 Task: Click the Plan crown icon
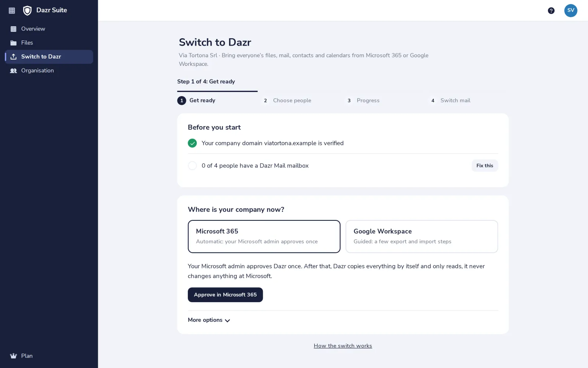coord(14,356)
